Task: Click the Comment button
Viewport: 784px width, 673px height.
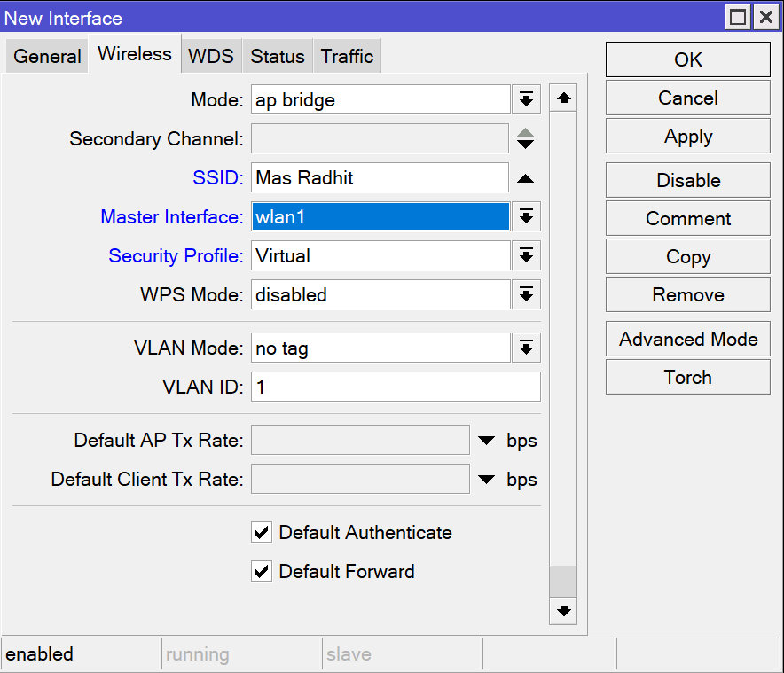Action: pos(688,218)
